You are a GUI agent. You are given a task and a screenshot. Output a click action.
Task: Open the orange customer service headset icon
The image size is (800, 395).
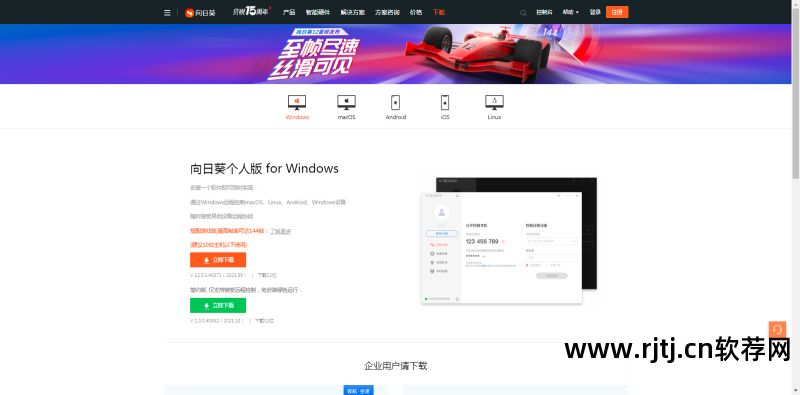pyautogui.click(x=778, y=329)
